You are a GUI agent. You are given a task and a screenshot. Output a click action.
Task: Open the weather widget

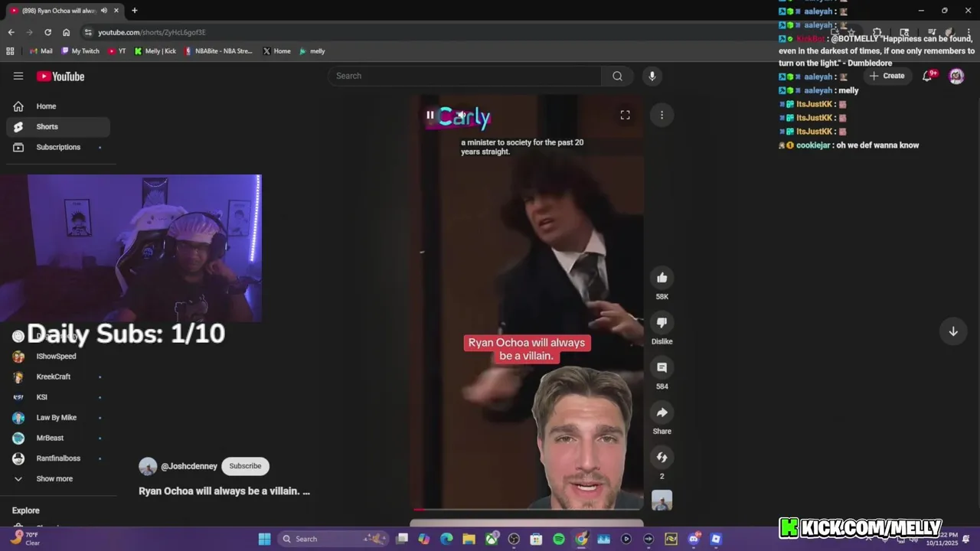[24, 539]
